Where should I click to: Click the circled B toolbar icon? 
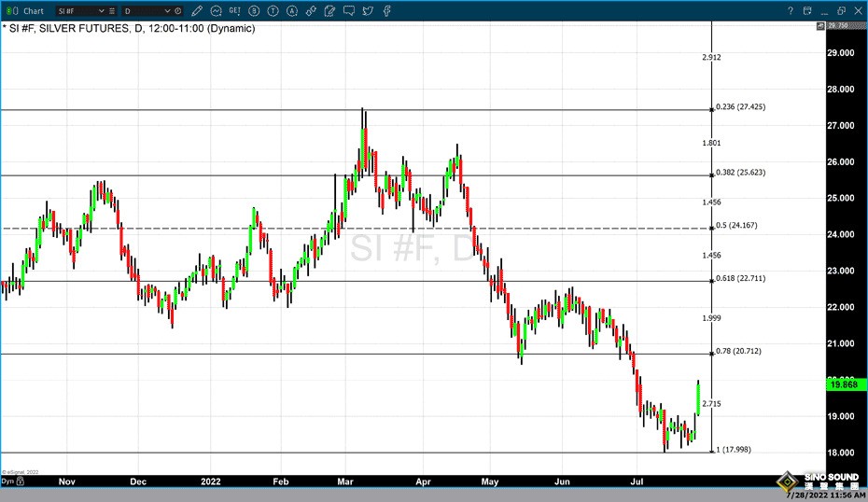tap(254, 11)
